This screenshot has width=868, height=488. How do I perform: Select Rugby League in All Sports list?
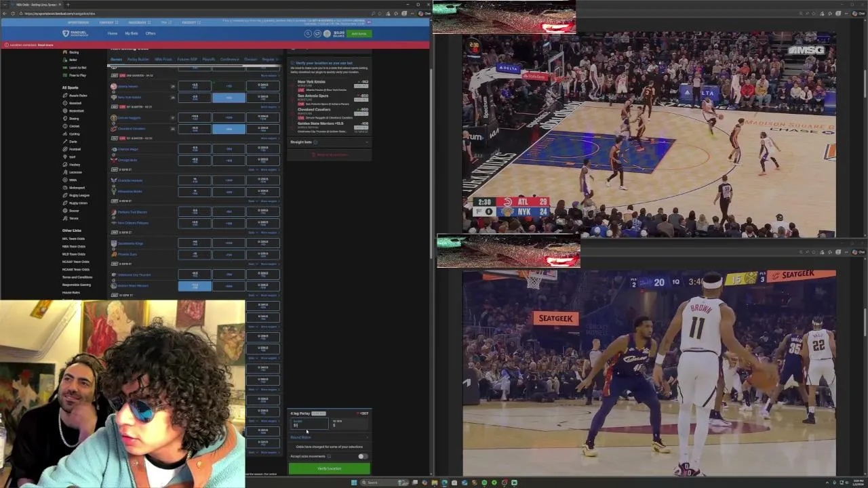coord(79,195)
